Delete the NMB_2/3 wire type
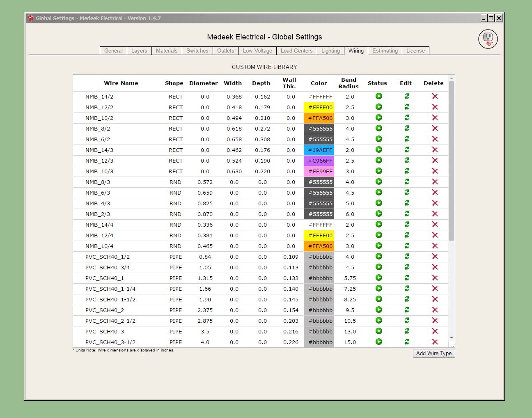532x418 pixels. click(x=435, y=214)
